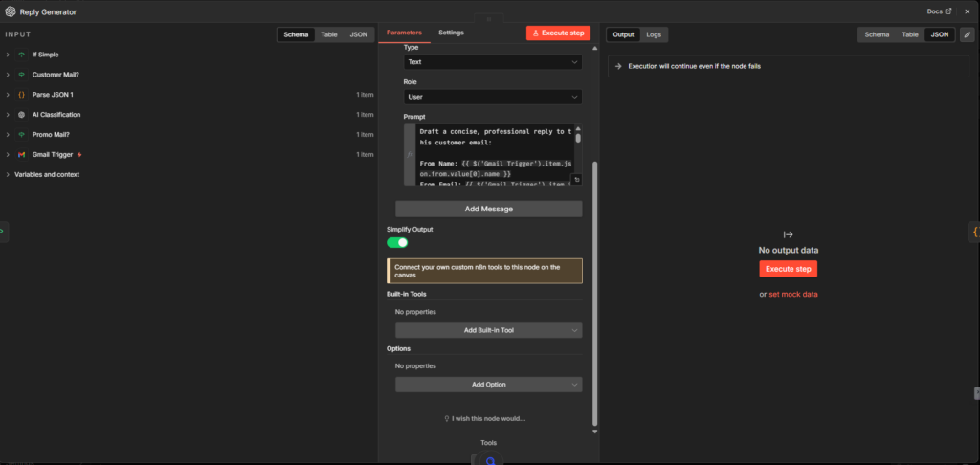The height and width of the screenshot is (465, 980).
Task: Click the lightning bolt next to Gmail Trigger
Action: click(x=79, y=154)
